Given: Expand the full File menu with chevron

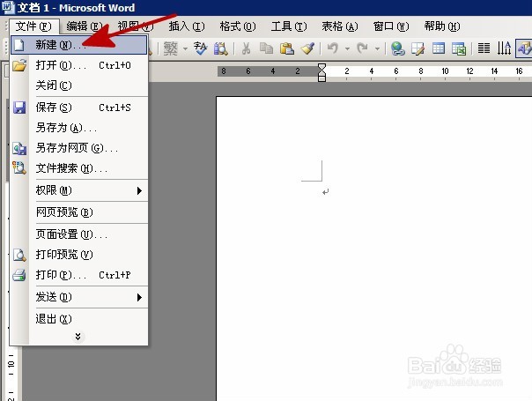Looking at the screenshot, I should (78, 337).
